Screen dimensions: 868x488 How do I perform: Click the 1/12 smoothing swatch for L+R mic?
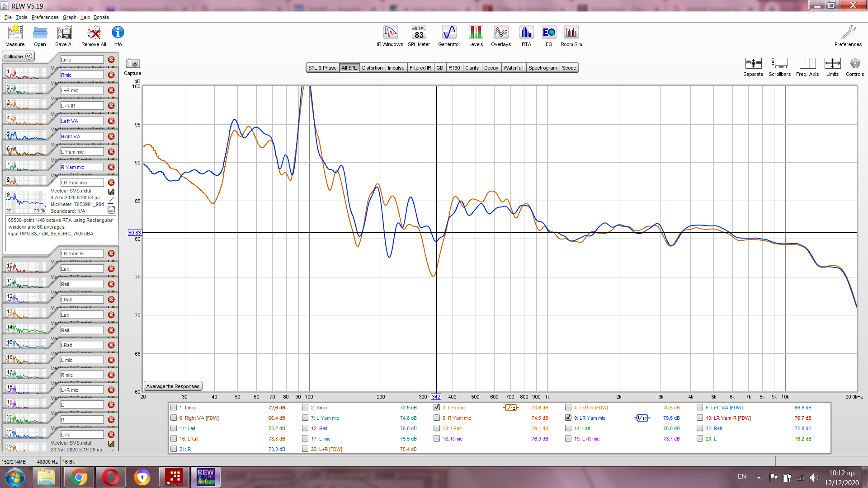(x=511, y=408)
